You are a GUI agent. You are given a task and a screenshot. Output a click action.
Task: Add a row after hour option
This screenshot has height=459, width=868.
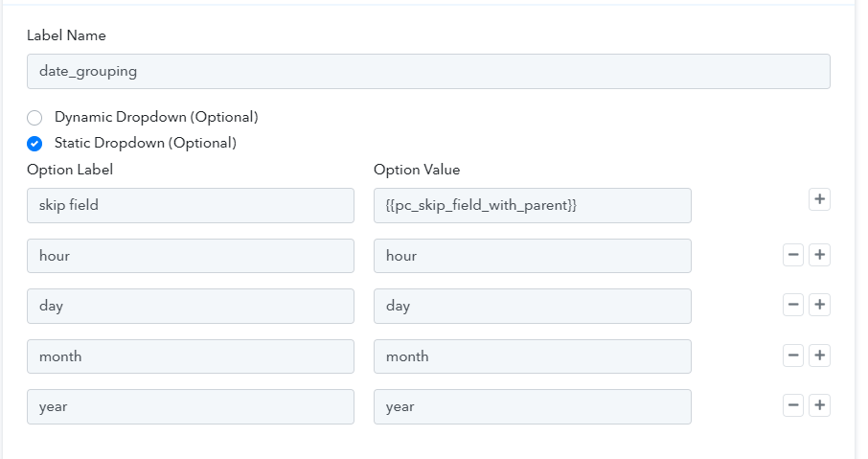pos(819,255)
